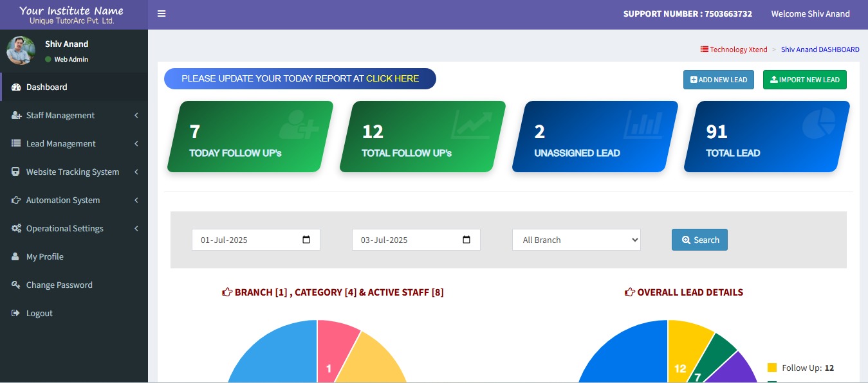Click hand icon beside Branch Category heading
868x383 pixels.
coord(227,292)
